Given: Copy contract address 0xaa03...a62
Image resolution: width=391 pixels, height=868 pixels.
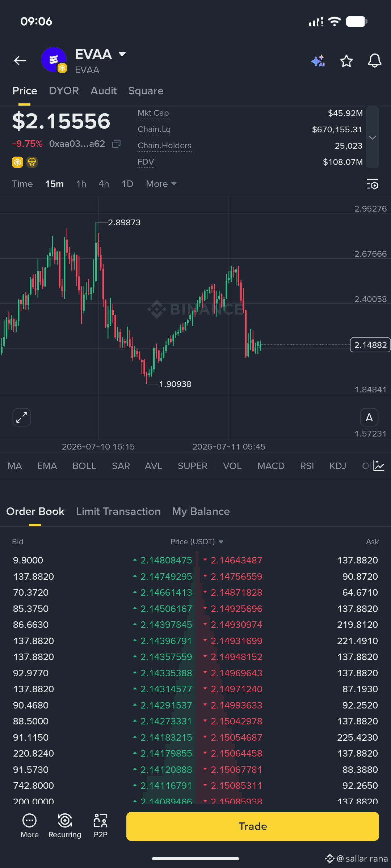Looking at the screenshot, I should click(116, 144).
